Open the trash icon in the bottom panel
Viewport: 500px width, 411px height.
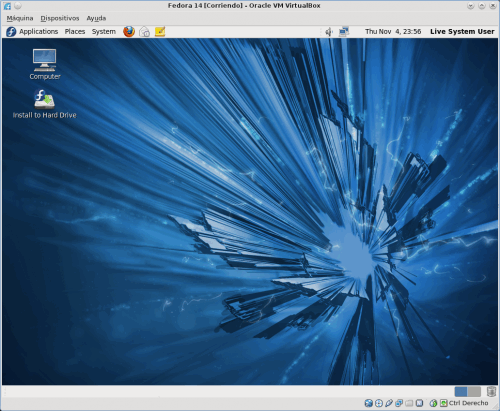491,391
